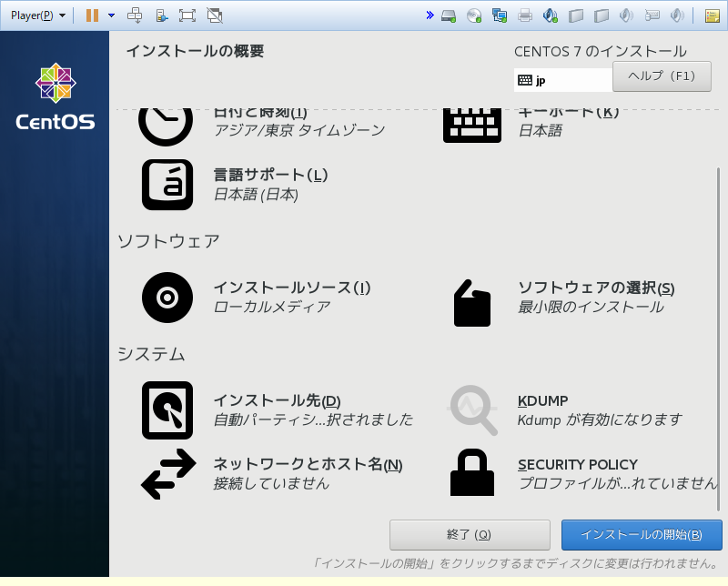Switch to Unity mode icon
Viewport: 728px width, 586px height.
pos(215,15)
